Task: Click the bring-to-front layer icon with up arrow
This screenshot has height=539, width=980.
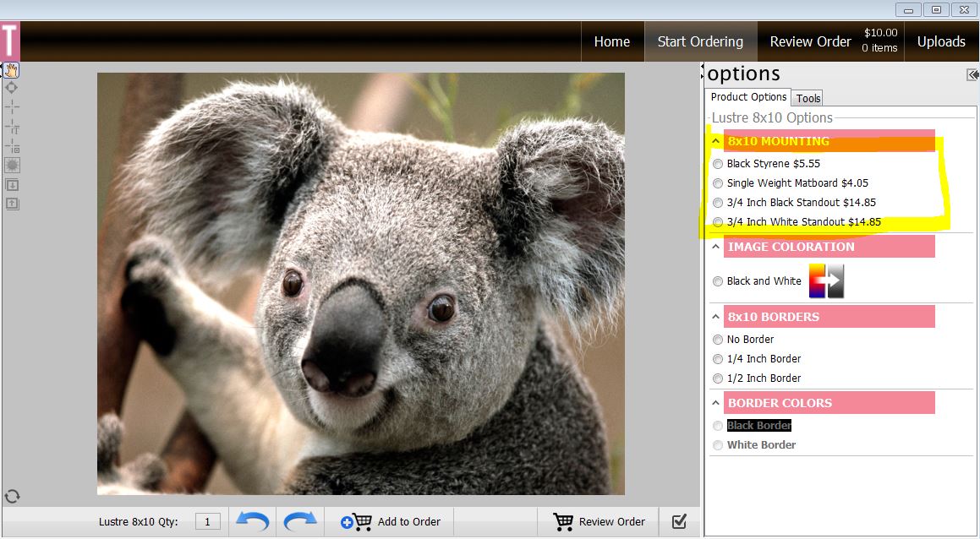Action: (12, 204)
